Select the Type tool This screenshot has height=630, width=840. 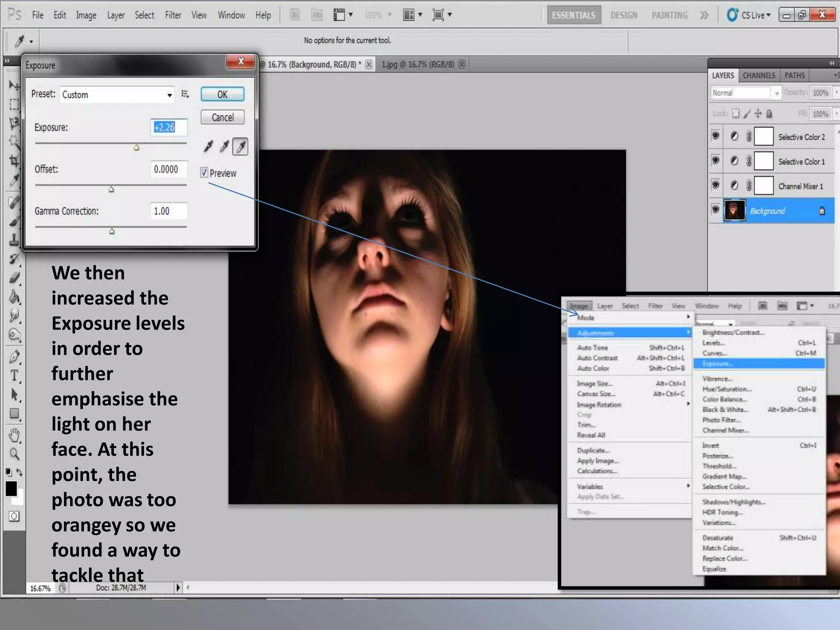coord(14,375)
